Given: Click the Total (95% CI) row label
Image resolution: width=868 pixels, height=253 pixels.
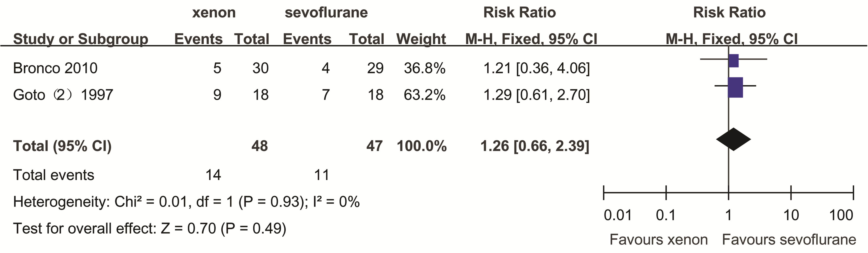Looking at the screenshot, I should click(x=62, y=146).
